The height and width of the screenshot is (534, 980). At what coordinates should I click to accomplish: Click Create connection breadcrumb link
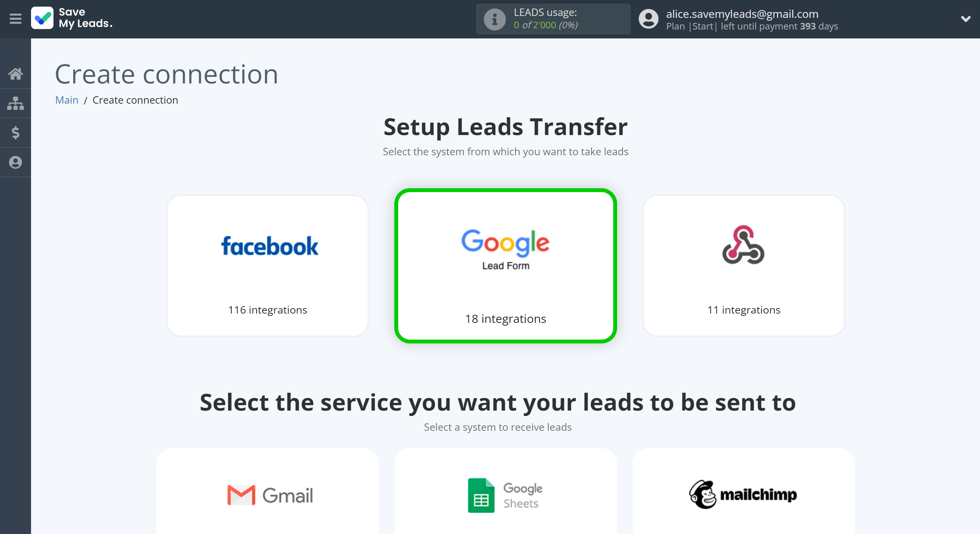tap(135, 100)
